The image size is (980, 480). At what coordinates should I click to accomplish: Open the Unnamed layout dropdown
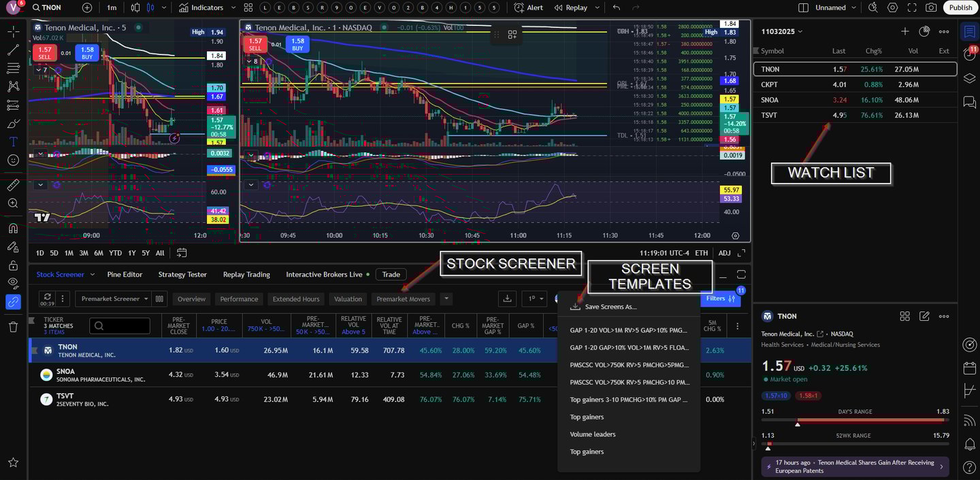[x=835, y=7]
